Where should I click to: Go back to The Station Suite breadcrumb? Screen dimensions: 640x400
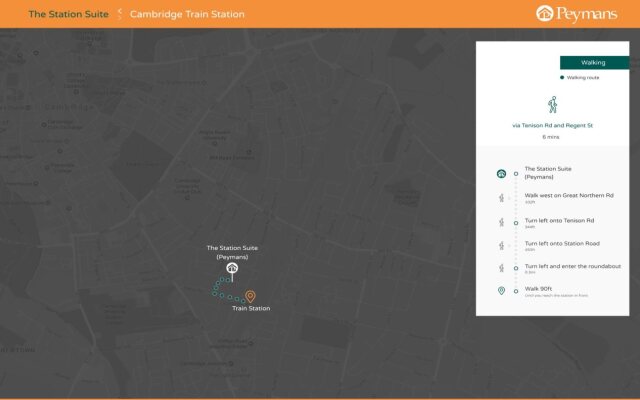pos(69,14)
